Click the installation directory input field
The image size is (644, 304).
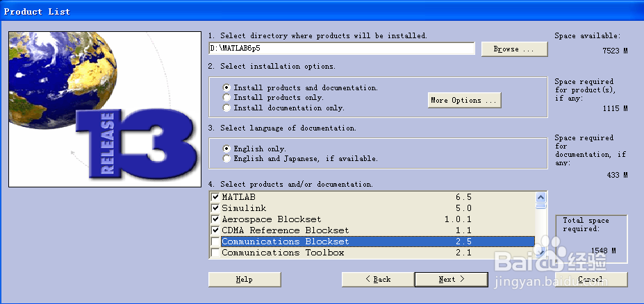[x=342, y=49]
